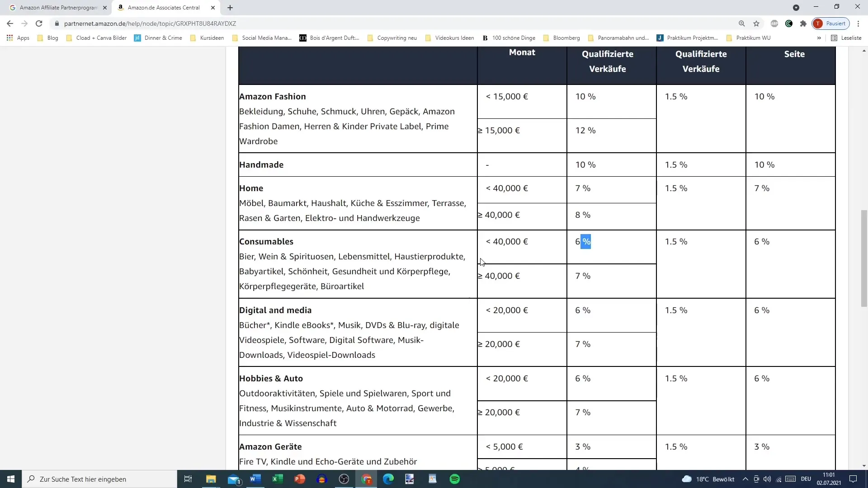Screen dimensions: 868x488
Task: Click the Pausiert profile button
Action: tap(831, 23)
